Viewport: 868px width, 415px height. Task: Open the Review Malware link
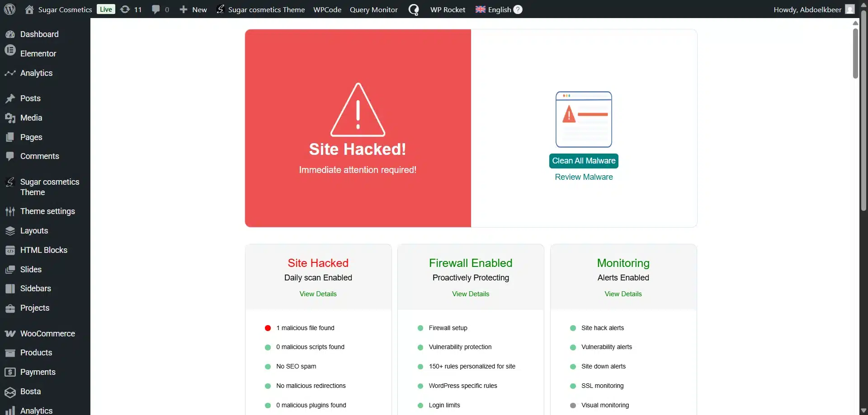[x=584, y=177]
